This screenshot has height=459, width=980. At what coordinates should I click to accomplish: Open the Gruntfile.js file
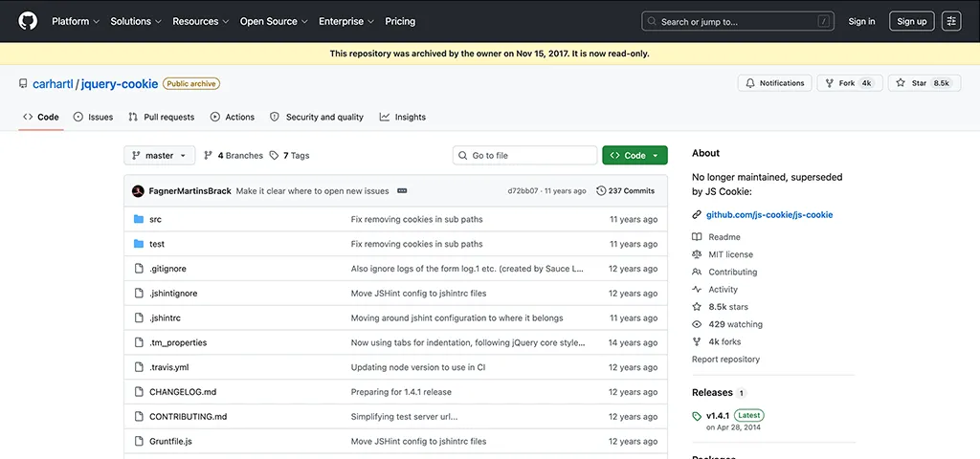click(x=170, y=442)
